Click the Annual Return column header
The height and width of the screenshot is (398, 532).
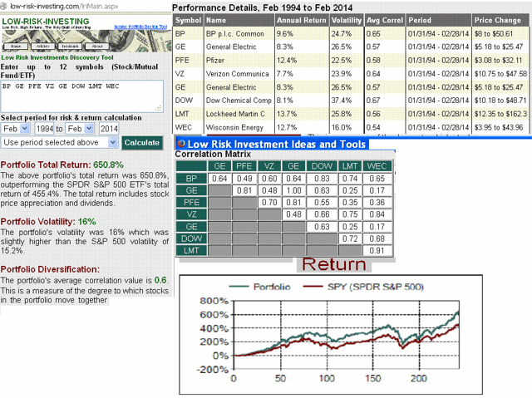(301, 20)
